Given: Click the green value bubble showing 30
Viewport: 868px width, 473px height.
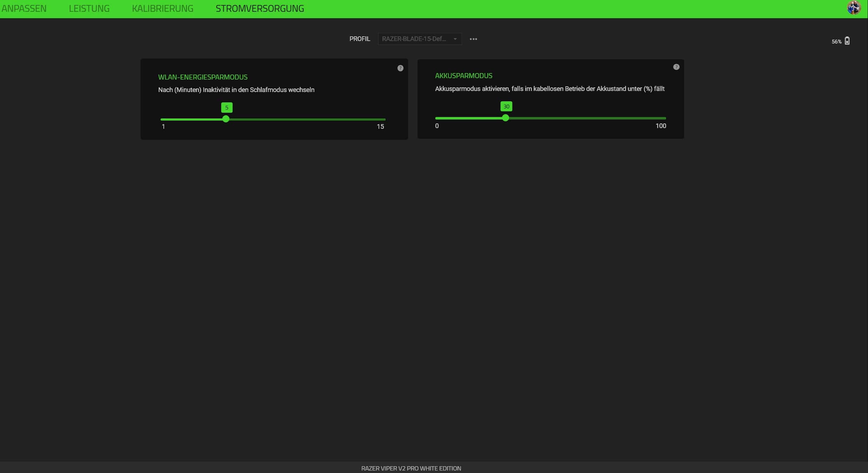Looking at the screenshot, I should [x=506, y=107].
